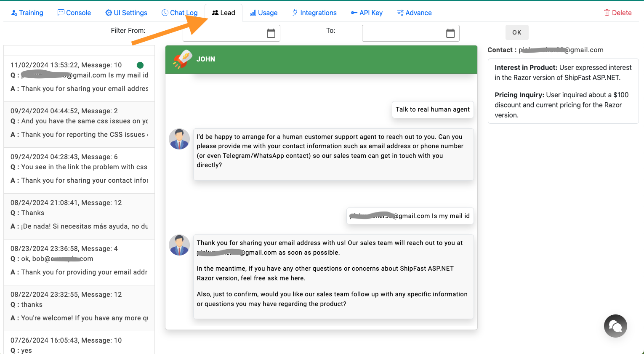Click the Talk to real human agent bubble

pyautogui.click(x=432, y=109)
